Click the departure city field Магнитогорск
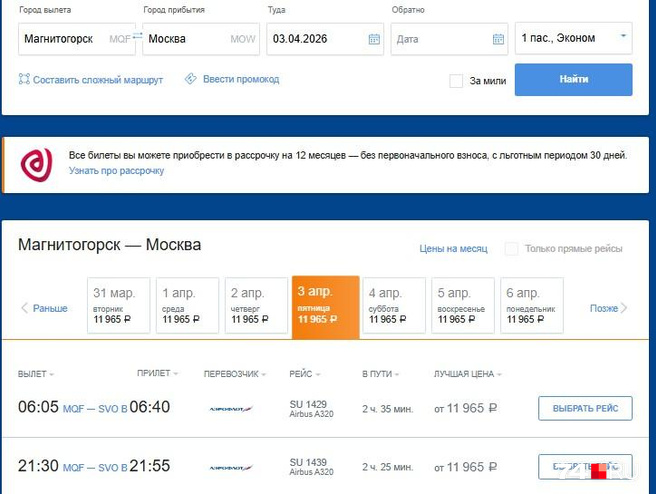This screenshot has width=656, height=494. click(x=63, y=39)
